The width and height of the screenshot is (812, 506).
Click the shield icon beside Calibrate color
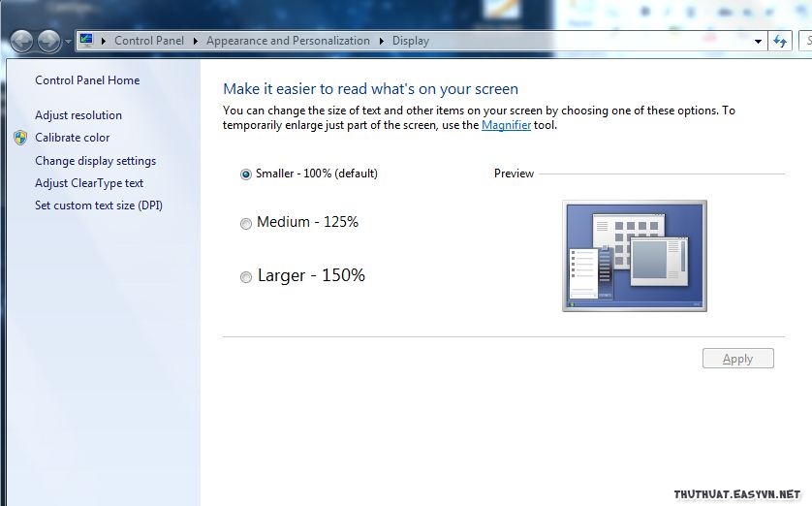click(20, 138)
